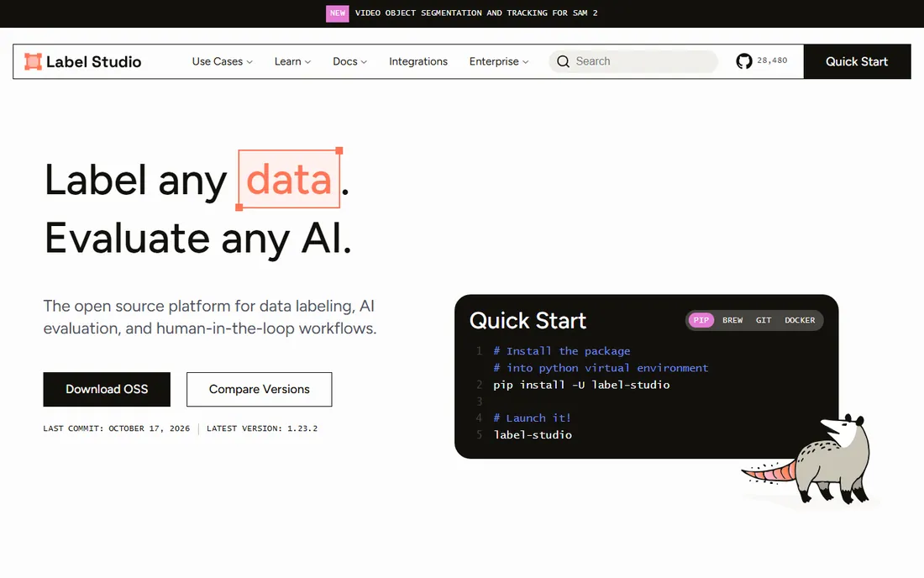
Task: Click the Label Studio wordmark text
Action: point(94,62)
